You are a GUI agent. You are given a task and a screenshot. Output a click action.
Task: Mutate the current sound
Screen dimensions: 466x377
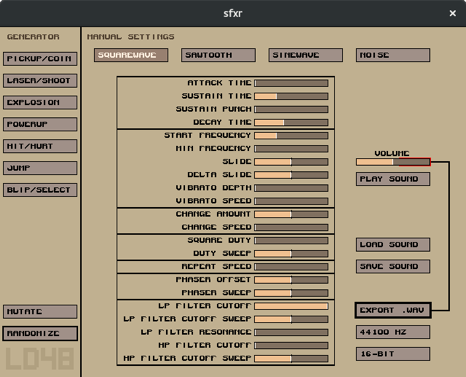(x=40, y=312)
